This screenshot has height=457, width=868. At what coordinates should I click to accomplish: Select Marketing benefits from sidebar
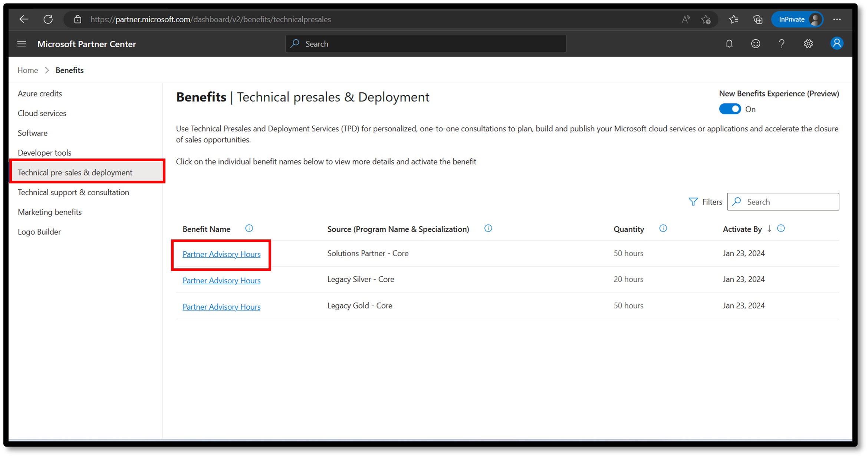click(49, 212)
